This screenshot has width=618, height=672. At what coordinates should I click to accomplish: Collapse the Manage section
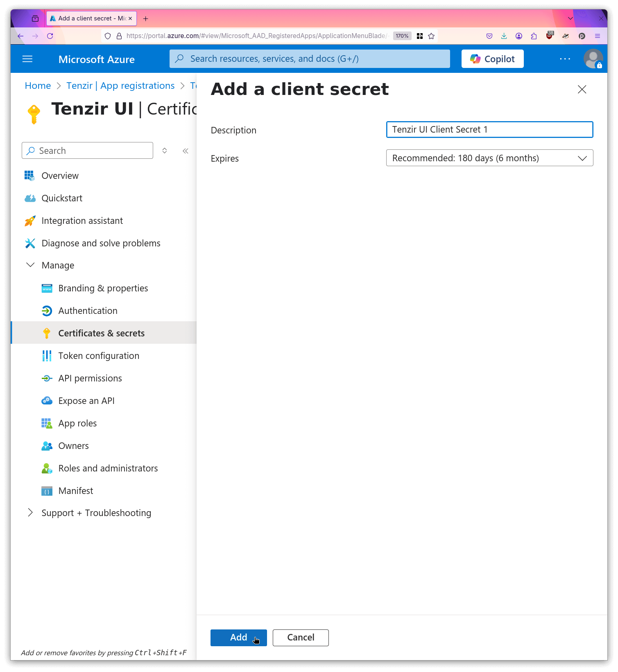(30, 265)
